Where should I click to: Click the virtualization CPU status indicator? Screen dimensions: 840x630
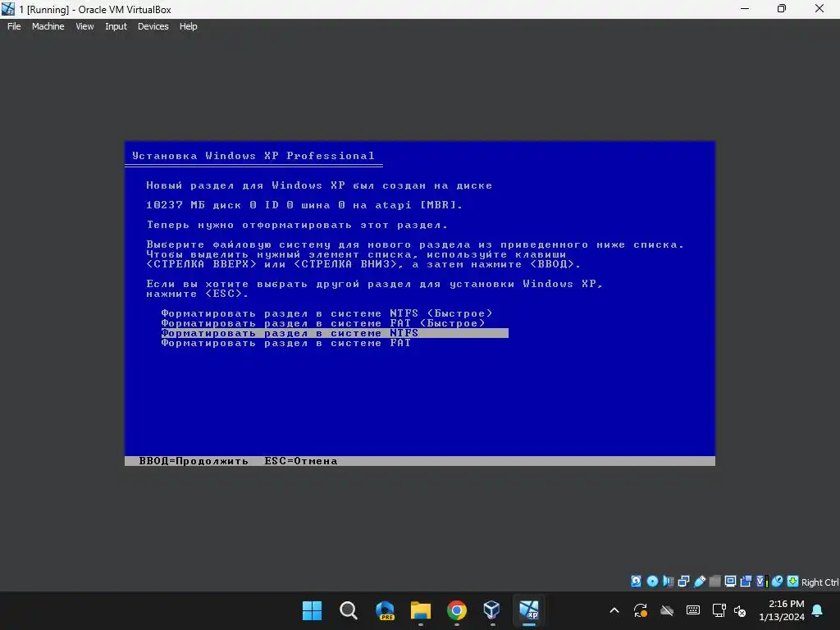point(762,582)
